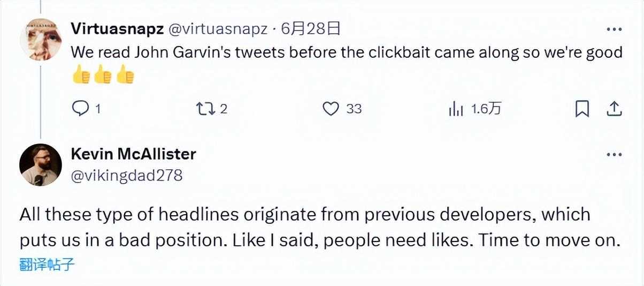Viewport: 644px width, 286px height.
Task: Visit the @virtuasnapz handle
Action: pyautogui.click(x=218, y=29)
